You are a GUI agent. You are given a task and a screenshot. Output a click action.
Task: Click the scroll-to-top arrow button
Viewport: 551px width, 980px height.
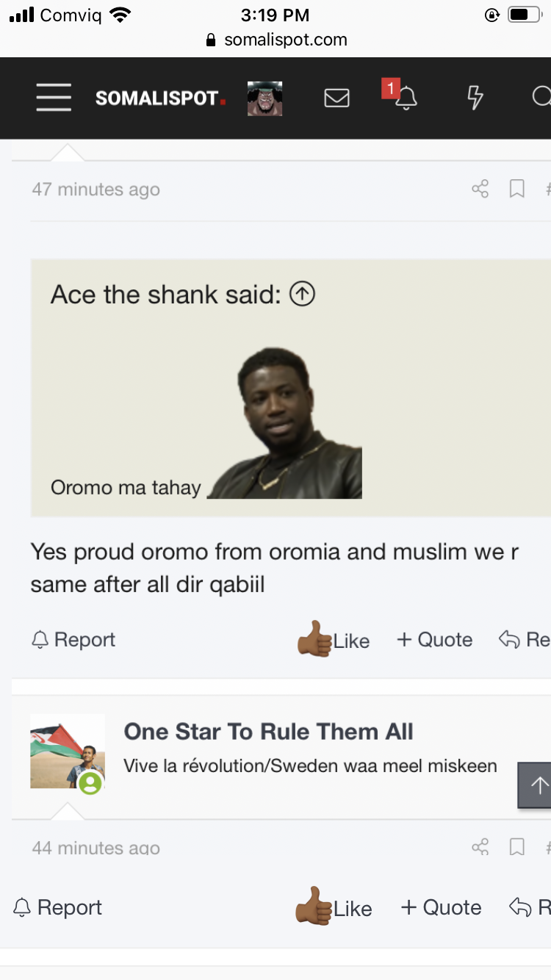[538, 785]
